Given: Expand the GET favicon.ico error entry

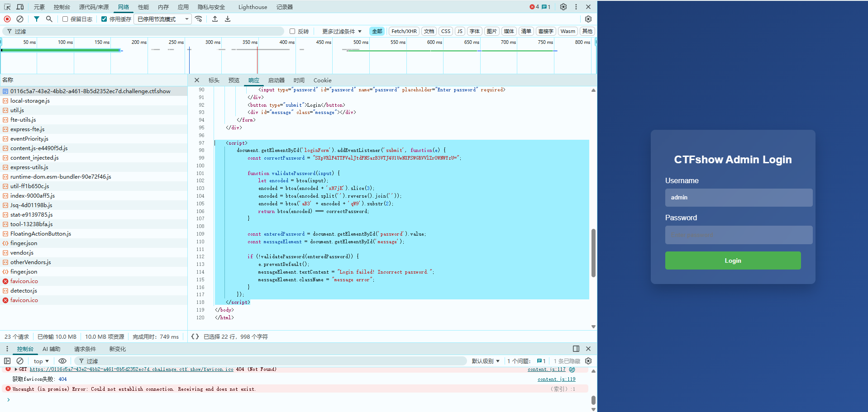Looking at the screenshot, I should point(16,369).
